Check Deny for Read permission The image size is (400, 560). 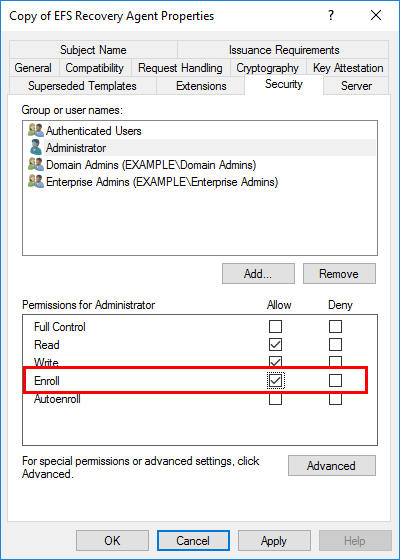point(335,345)
